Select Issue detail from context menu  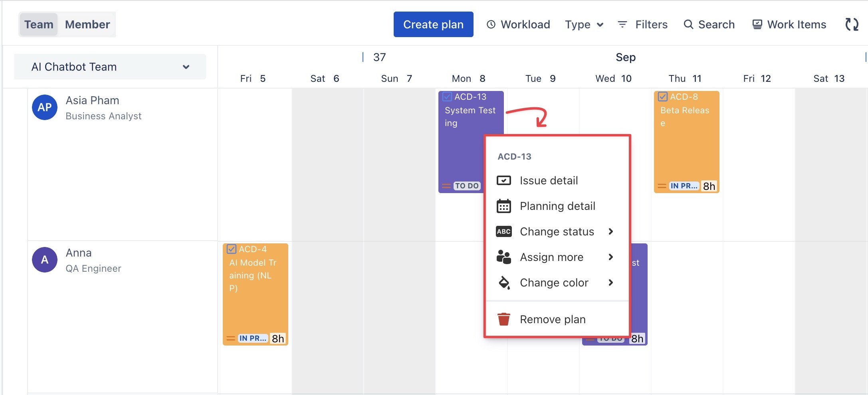tap(549, 181)
